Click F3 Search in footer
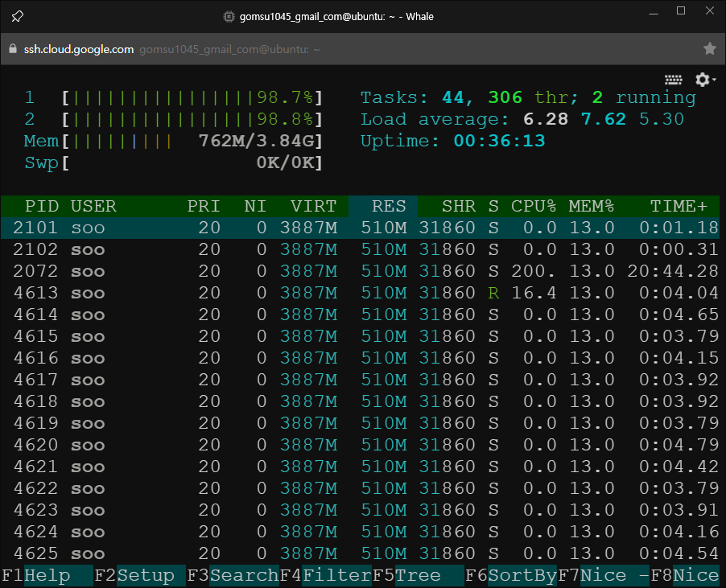This screenshot has height=588, width=726. (233, 575)
